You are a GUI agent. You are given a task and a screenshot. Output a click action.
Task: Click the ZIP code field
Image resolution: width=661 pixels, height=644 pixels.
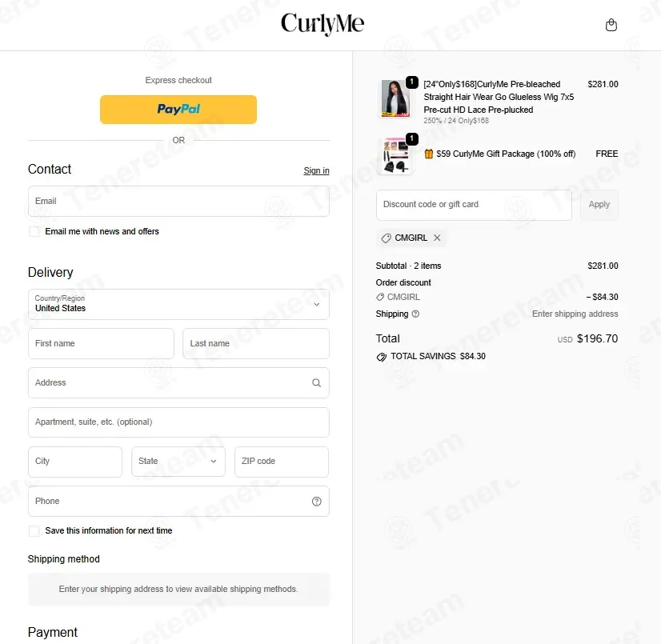pyautogui.click(x=282, y=462)
